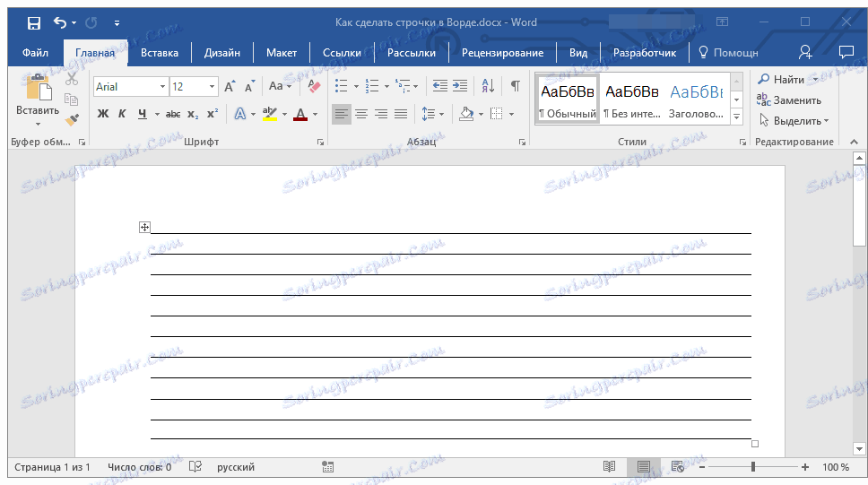868x485 pixels.
Task: Apply the yellow text highlight color
Action: 270,114
